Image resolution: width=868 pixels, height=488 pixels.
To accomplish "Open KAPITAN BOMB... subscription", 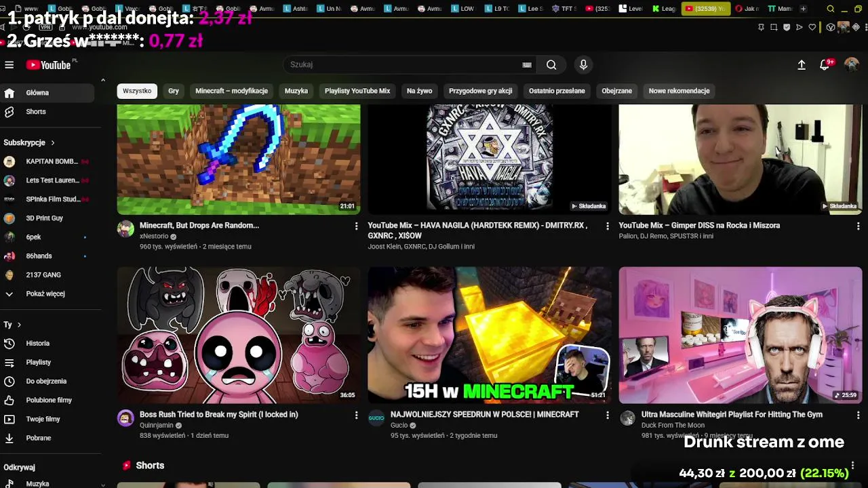I will [x=47, y=162].
